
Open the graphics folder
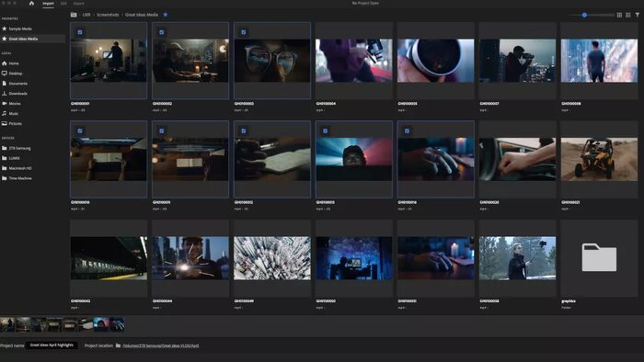[x=599, y=258]
